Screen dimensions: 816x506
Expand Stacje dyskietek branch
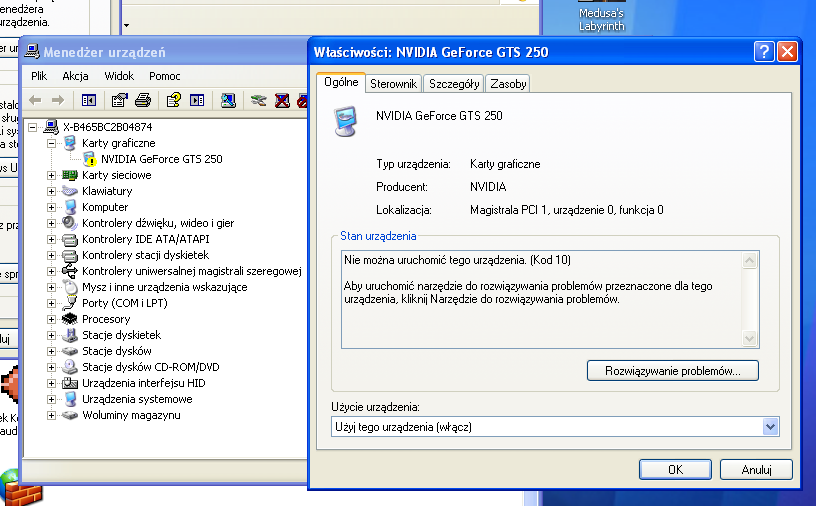[51, 335]
